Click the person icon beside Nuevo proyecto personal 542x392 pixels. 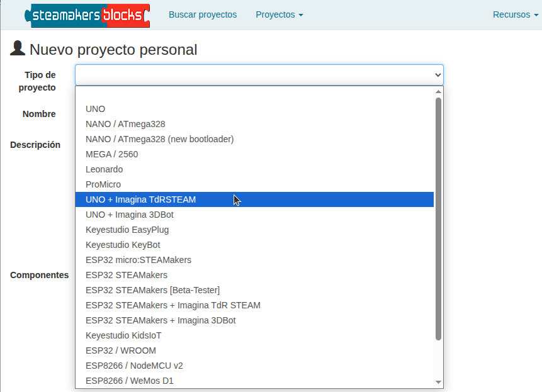point(18,48)
